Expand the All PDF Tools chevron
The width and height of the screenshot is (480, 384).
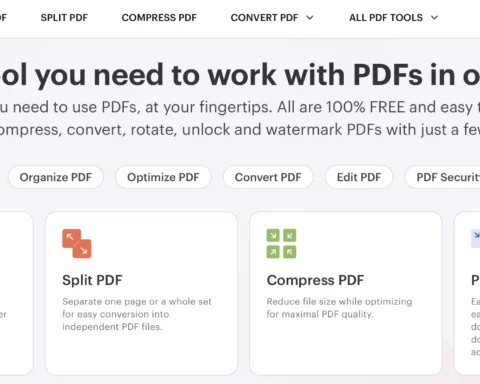point(434,18)
